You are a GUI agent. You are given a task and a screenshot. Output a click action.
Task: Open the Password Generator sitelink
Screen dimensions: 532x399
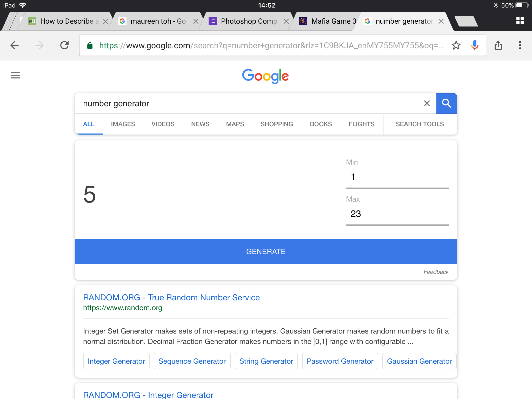click(x=340, y=361)
